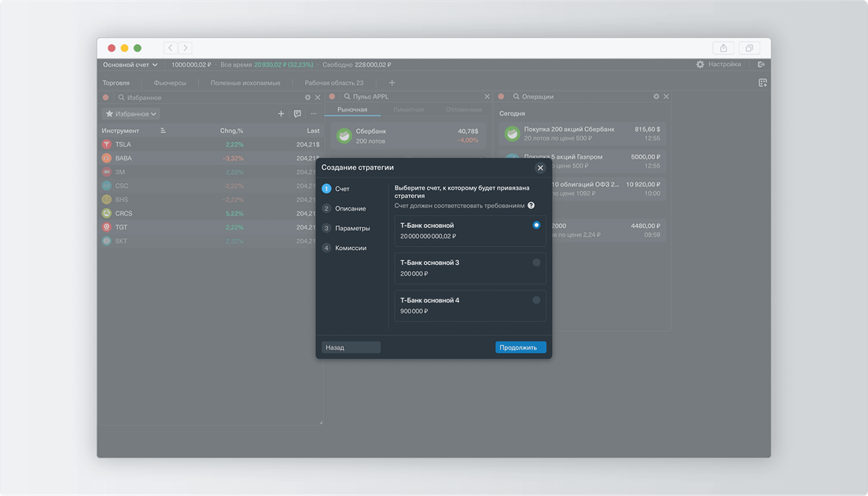Click the Операции panel gear icon

pos(656,97)
